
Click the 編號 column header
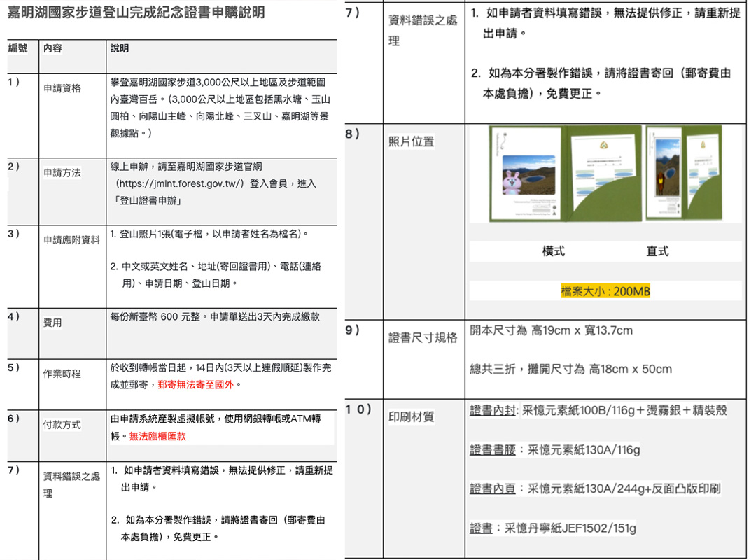(x=18, y=48)
